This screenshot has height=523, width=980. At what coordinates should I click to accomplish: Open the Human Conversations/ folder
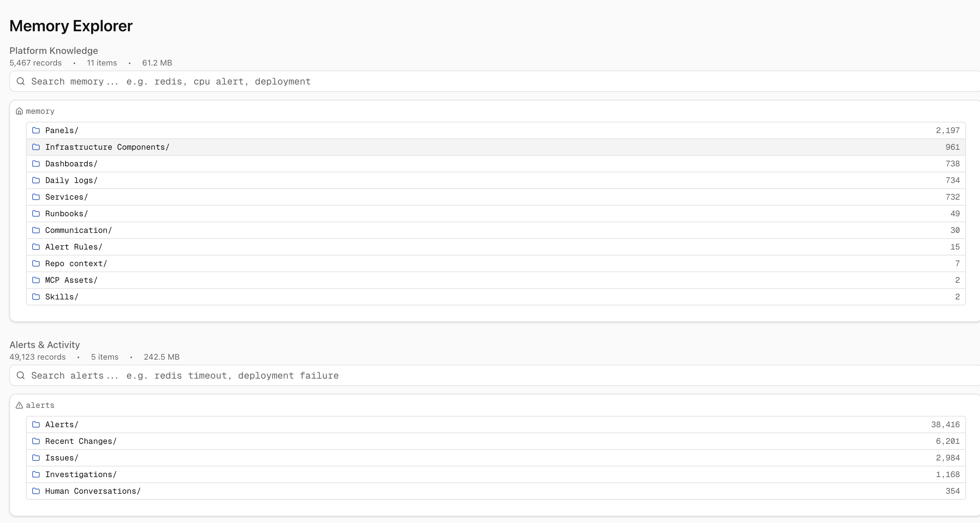point(93,491)
